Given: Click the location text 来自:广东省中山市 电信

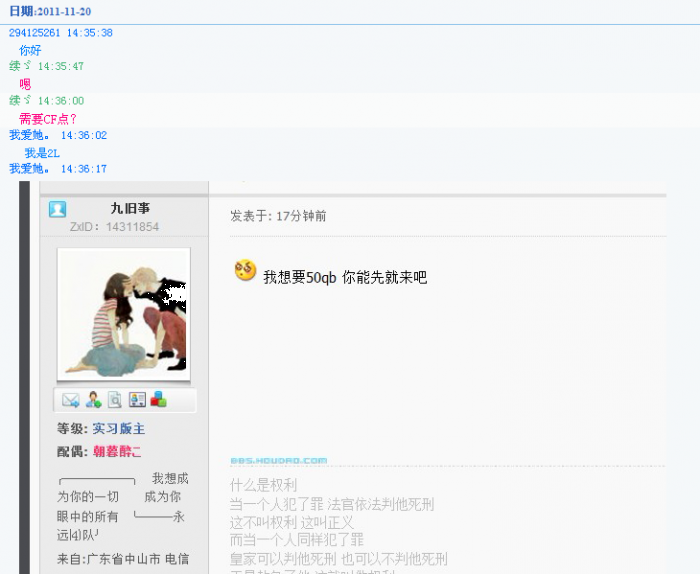Looking at the screenshot, I should [123, 559].
